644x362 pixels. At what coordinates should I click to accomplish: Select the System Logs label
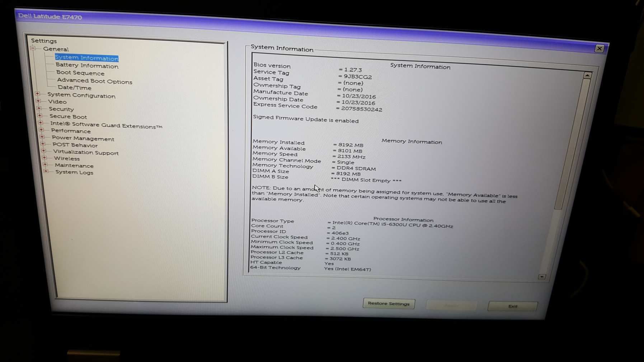74,172
